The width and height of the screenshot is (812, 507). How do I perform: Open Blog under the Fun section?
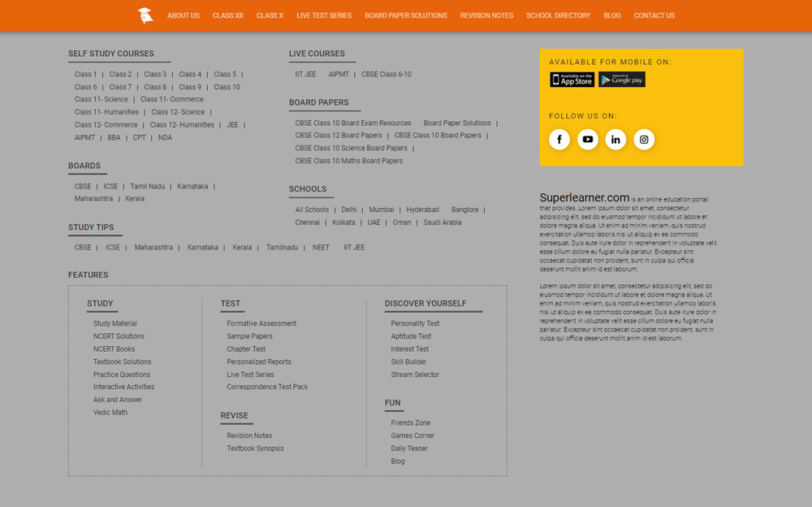(398, 461)
